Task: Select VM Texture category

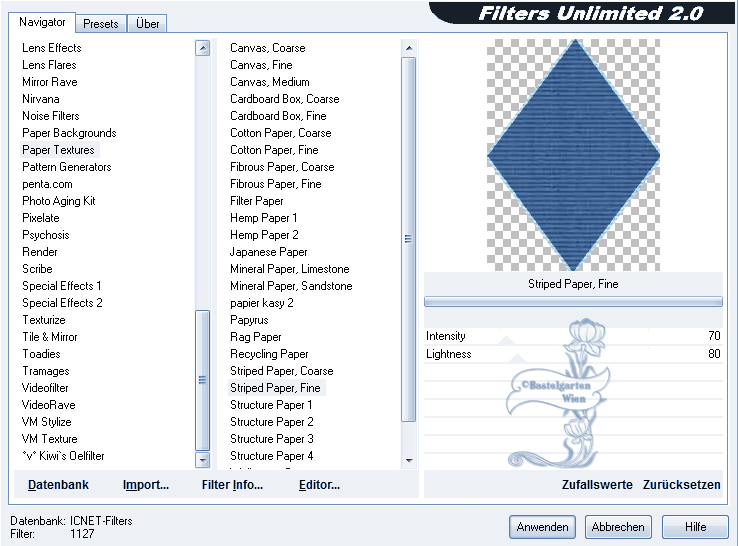Action: click(x=49, y=439)
